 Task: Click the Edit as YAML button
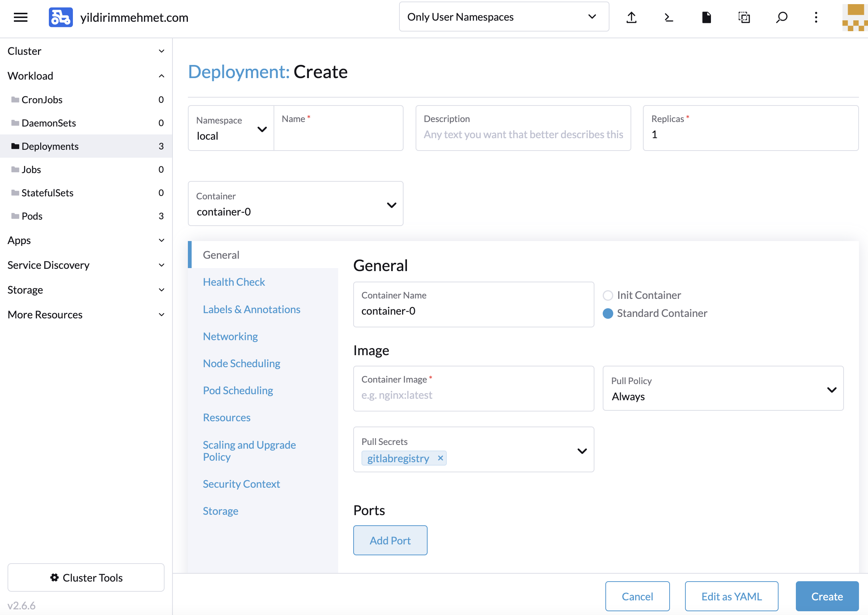point(732,597)
